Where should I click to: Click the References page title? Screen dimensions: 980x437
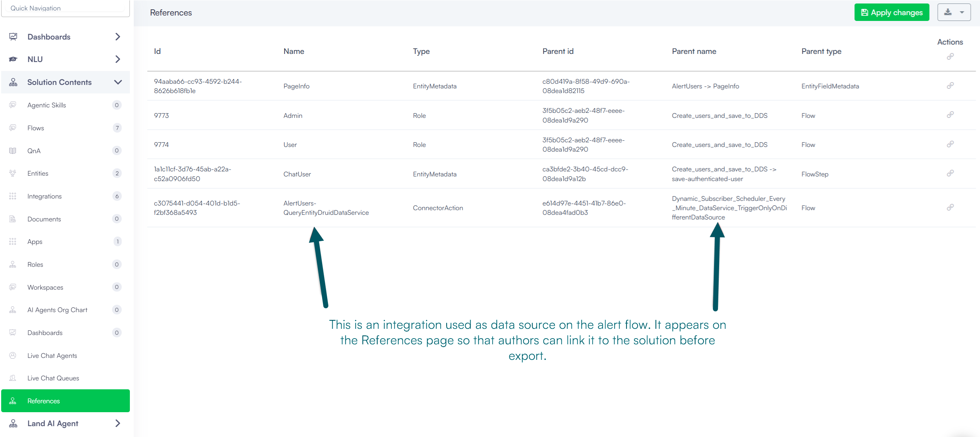(x=171, y=13)
